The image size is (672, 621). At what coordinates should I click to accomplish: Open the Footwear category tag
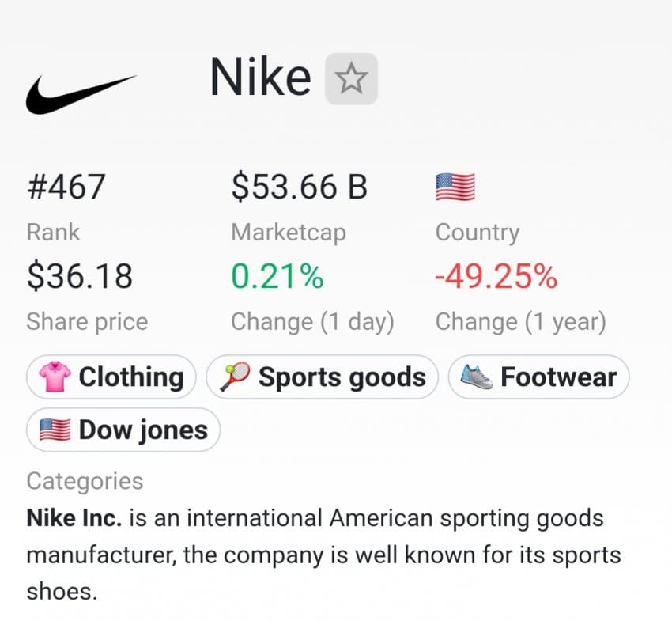coord(538,377)
